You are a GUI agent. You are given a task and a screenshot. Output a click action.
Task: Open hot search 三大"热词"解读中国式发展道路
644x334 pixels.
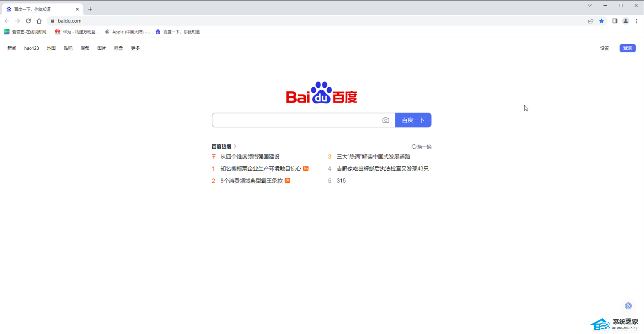[x=374, y=157]
